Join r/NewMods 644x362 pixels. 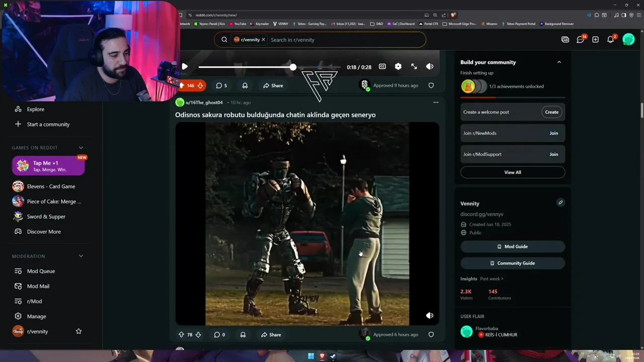[x=554, y=133]
